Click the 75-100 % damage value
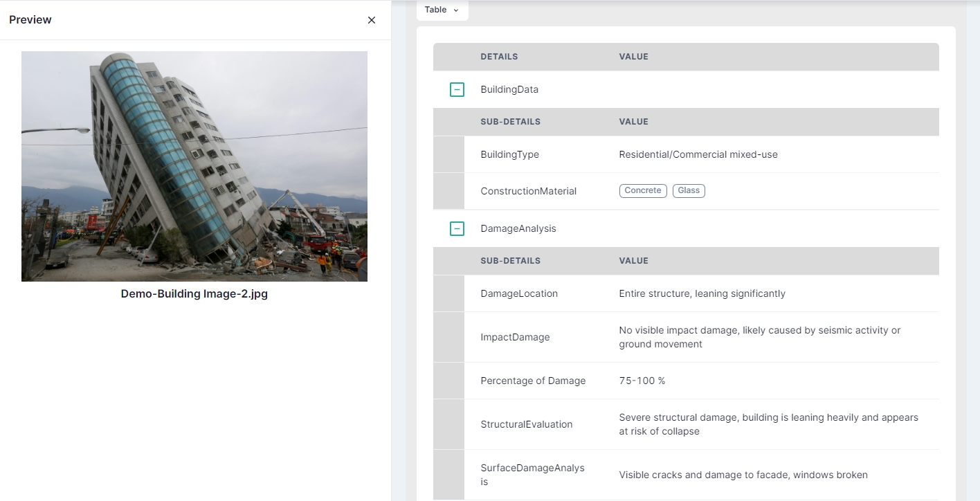Image resolution: width=980 pixels, height=501 pixels. pos(642,381)
